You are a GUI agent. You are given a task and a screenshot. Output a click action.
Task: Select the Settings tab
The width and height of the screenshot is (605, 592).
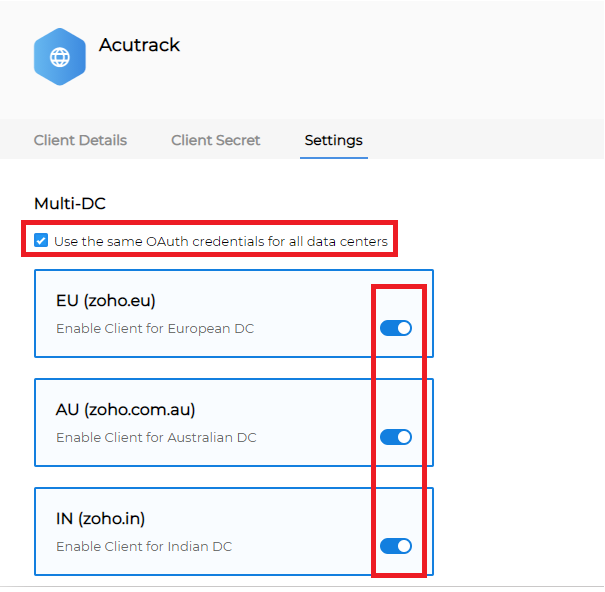333,140
